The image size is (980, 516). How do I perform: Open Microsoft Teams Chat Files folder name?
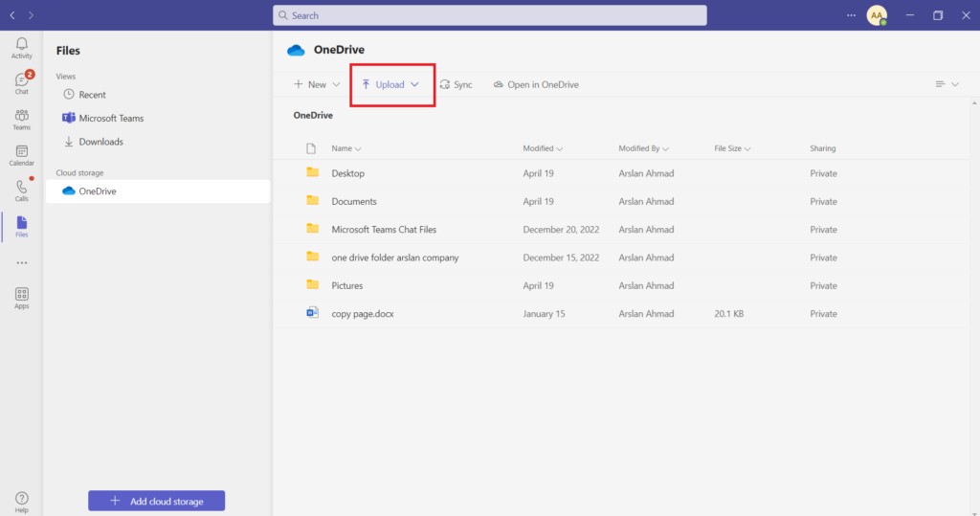(x=384, y=230)
